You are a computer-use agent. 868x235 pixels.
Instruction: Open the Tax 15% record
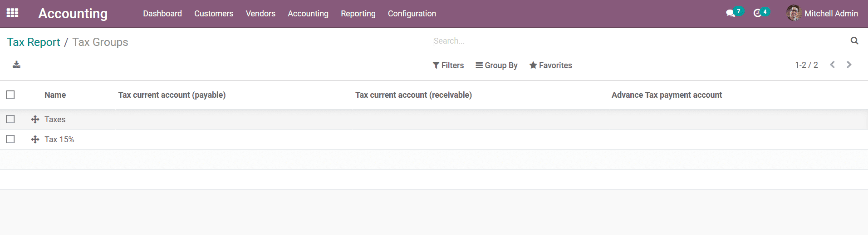pyautogui.click(x=59, y=140)
